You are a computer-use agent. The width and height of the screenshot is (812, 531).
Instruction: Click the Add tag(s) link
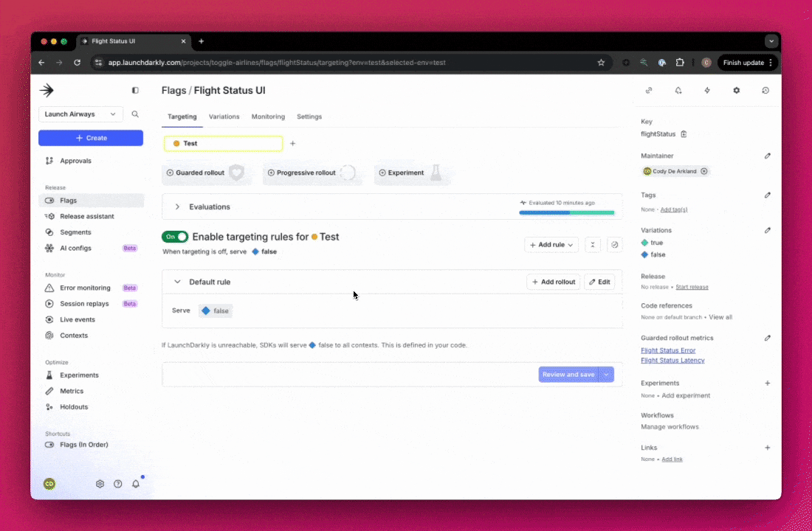[x=674, y=209]
